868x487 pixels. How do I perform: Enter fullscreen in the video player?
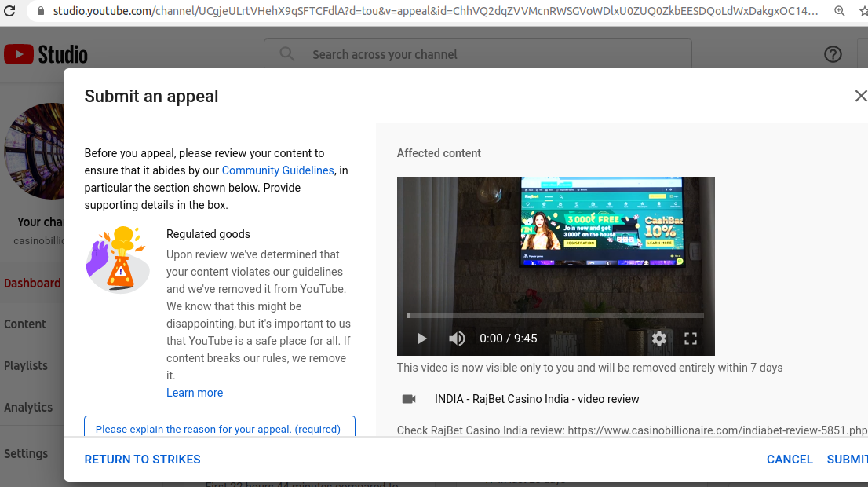(x=691, y=339)
